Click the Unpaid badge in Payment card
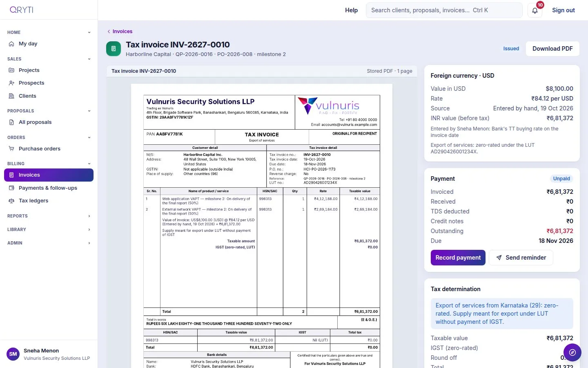This screenshot has width=588, height=368. 561,179
